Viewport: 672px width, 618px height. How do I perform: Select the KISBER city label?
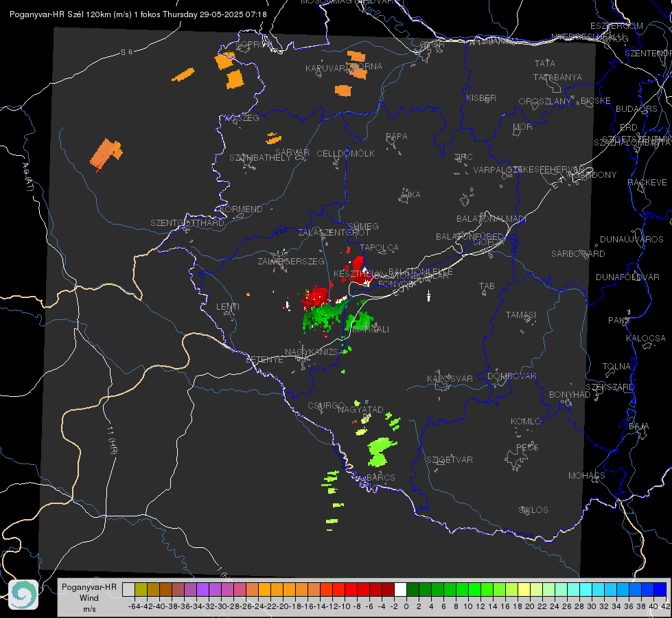point(481,98)
